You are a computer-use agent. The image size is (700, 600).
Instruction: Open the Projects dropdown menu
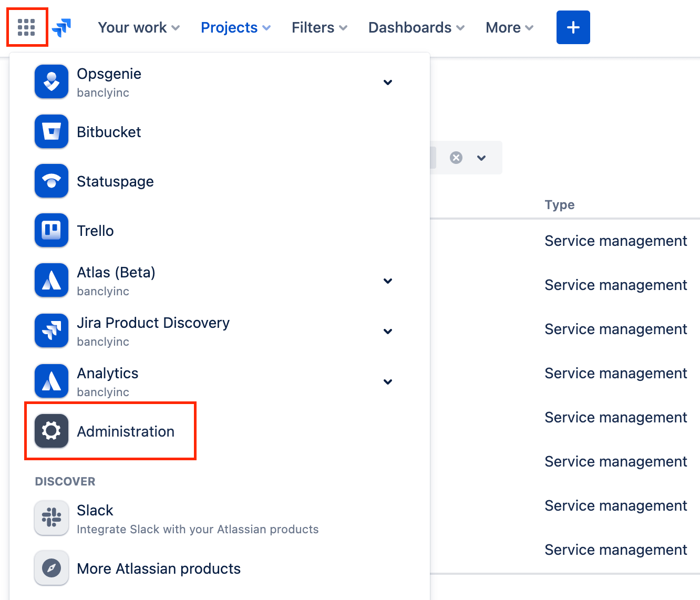click(235, 27)
